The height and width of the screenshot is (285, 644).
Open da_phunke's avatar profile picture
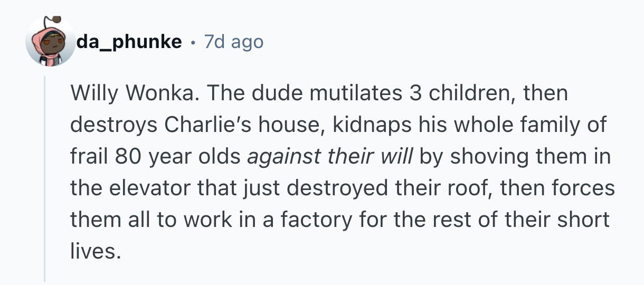coord(51,42)
